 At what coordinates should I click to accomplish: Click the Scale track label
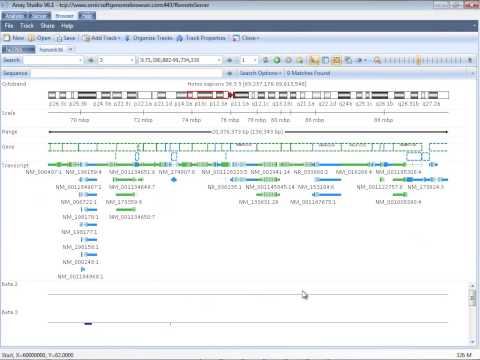pos(9,113)
